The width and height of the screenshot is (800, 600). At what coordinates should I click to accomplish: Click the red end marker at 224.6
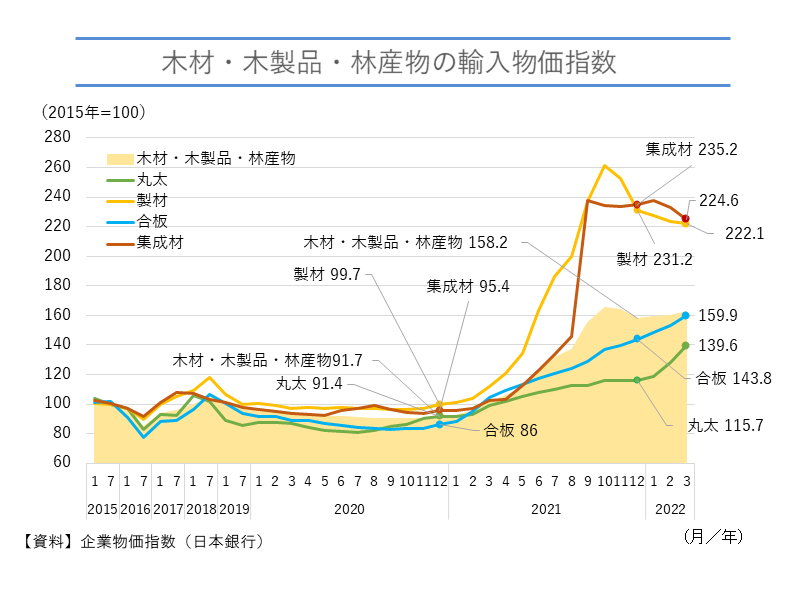click(686, 218)
